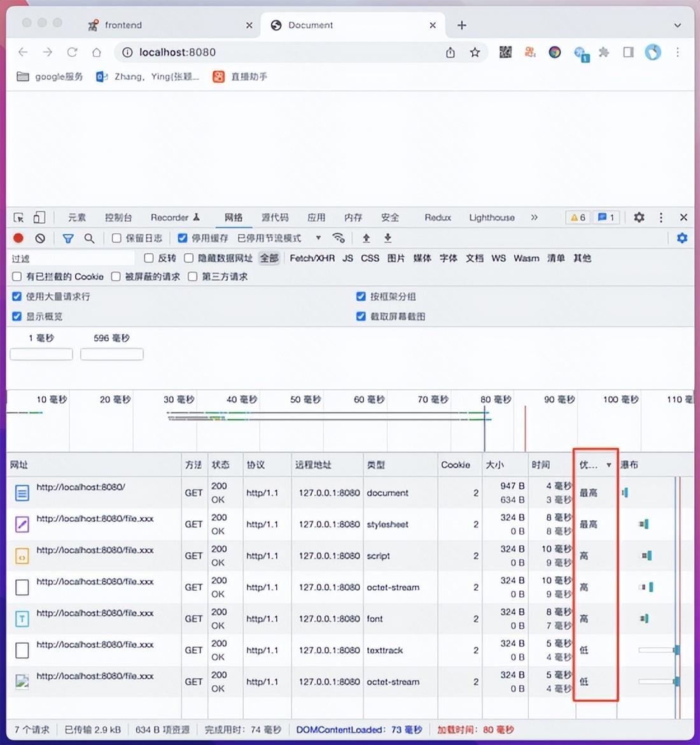700x745 pixels.
Task: Clear the network log
Action: (x=40, y=238)
